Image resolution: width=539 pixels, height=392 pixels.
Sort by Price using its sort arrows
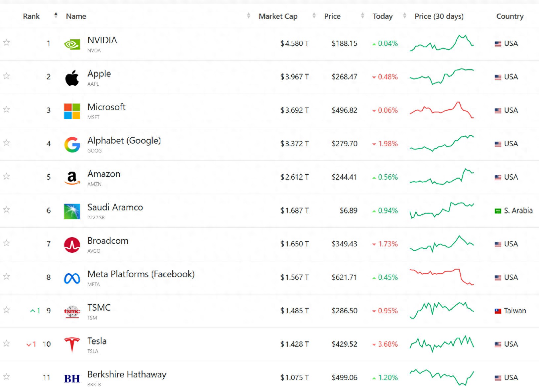click(362, 16)
